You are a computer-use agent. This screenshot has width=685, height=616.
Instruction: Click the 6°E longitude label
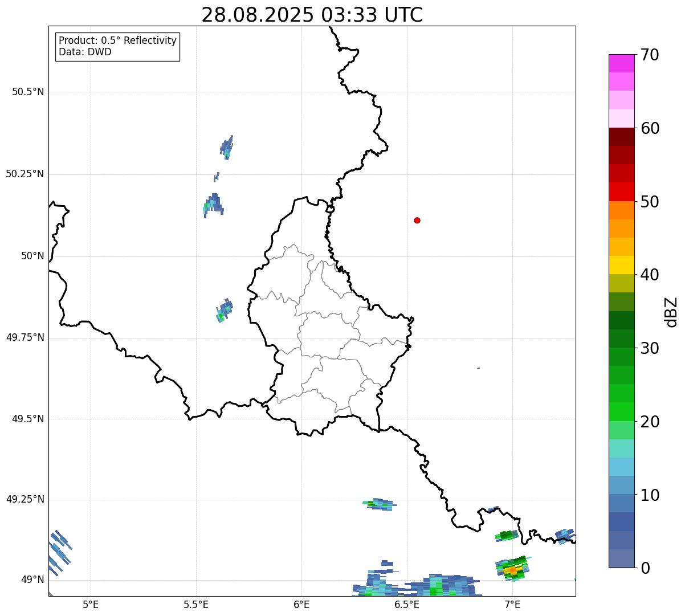[x=301, y=604]
